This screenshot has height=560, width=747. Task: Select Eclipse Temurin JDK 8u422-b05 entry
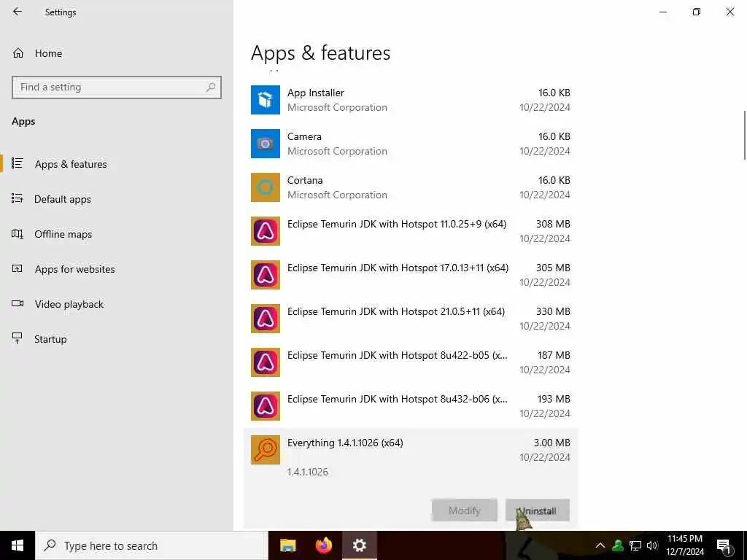click(398, 356)
